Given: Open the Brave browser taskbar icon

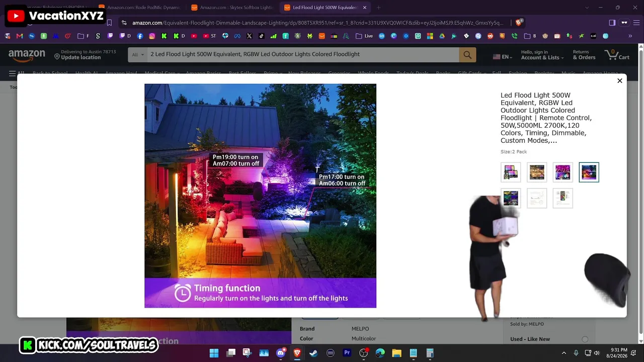Looking at the screenshot, I should 297,353.
